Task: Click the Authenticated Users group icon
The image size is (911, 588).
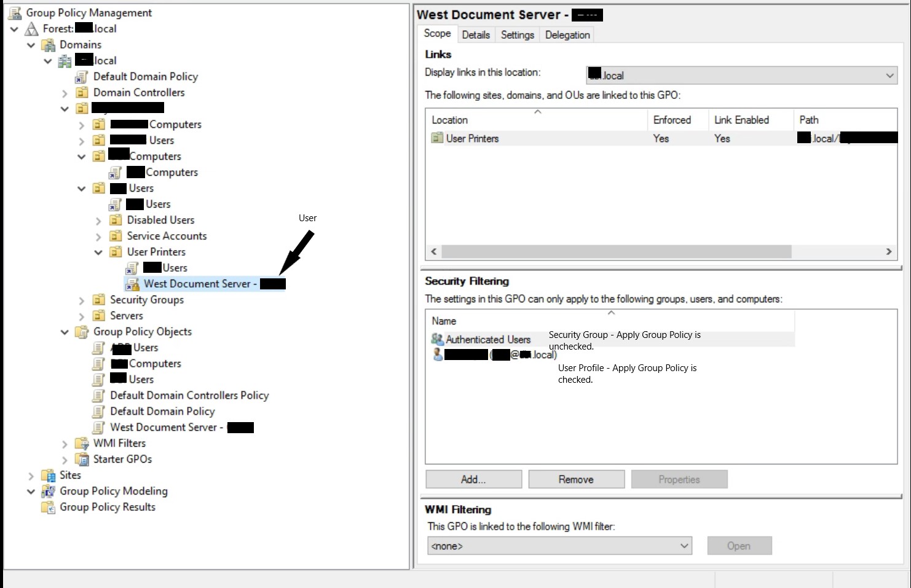Action: click(x=437, y=339)
